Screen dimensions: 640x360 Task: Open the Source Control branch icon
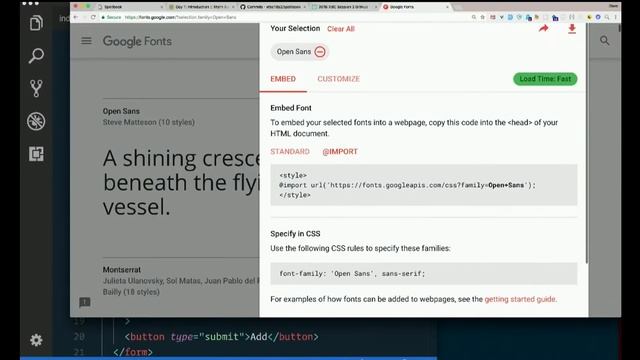click(36, 88)
